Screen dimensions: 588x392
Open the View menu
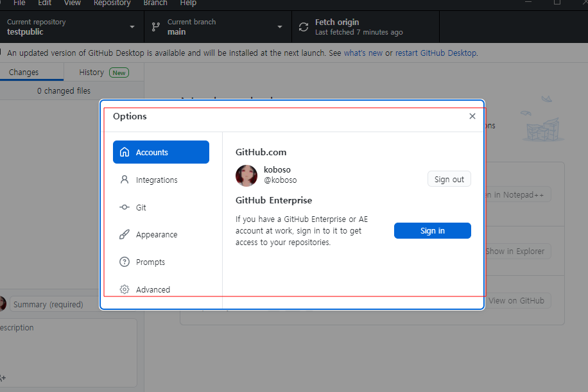[x=72, y=3]
